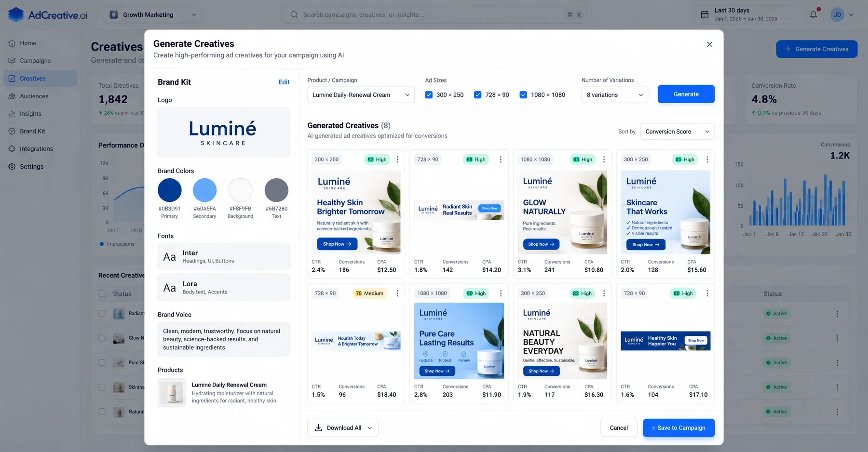
Task: Open options menu for the 83 High creative
Action: point(604,293)
